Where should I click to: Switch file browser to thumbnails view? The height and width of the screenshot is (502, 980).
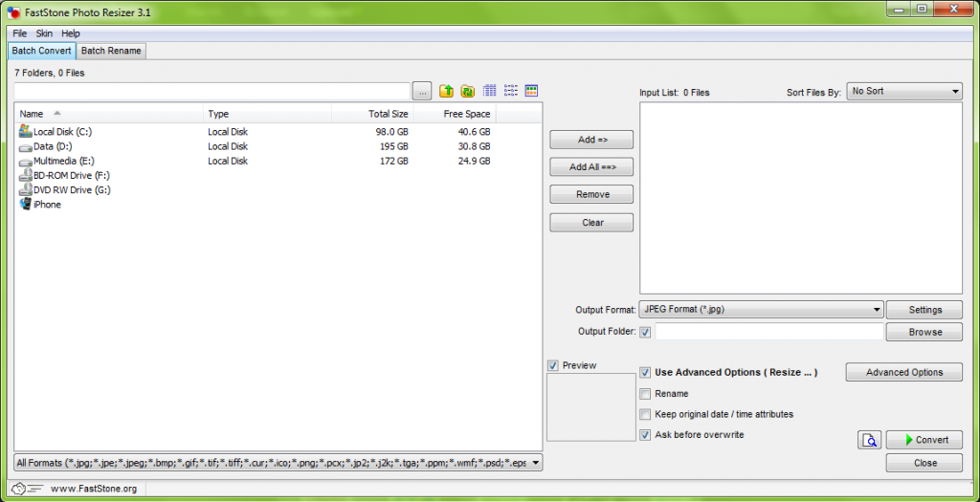(x=532, y=91)
